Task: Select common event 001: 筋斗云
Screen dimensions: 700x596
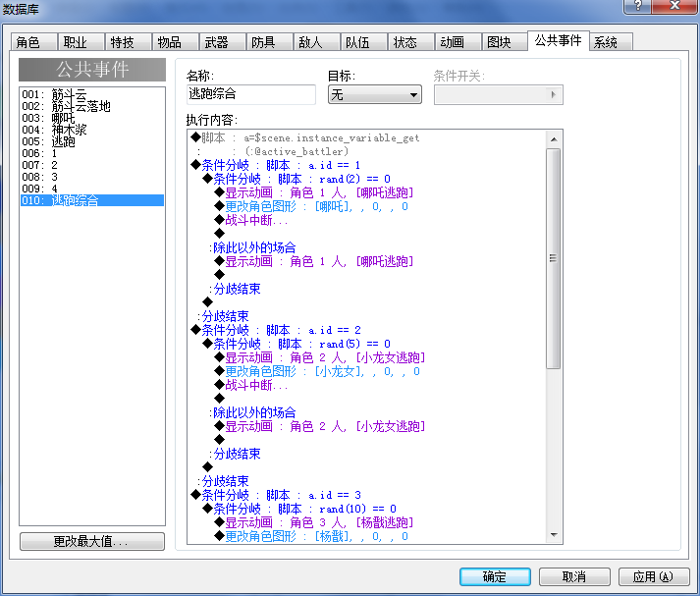Action: [x=92, y=94]
